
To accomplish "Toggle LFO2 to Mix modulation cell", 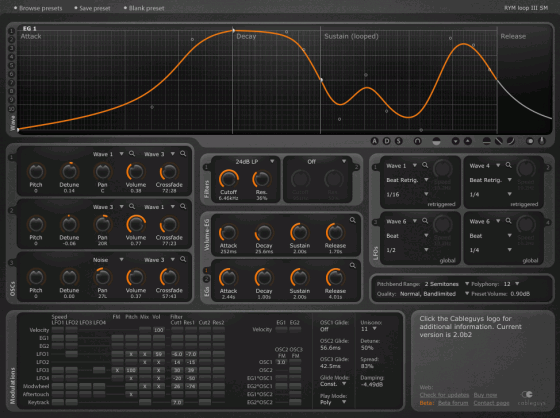I will [x=145, y=362].
